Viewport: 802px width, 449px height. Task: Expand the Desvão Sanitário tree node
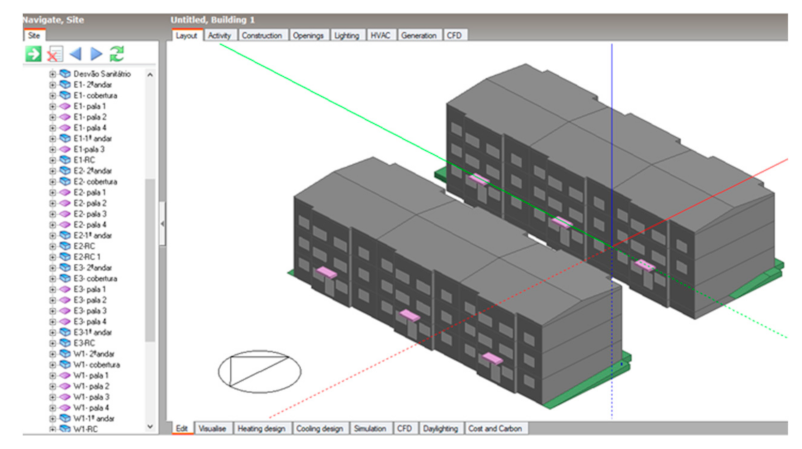pos(52,74)
